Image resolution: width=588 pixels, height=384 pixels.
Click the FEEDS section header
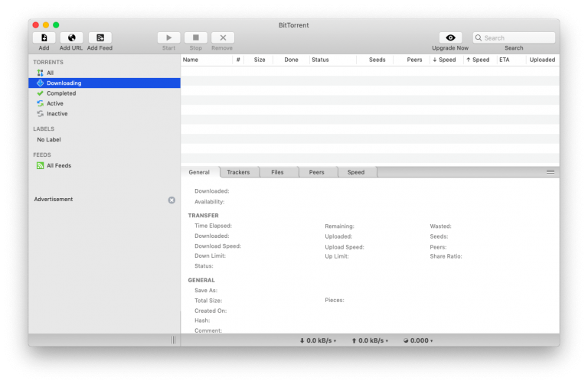(42, 155)
